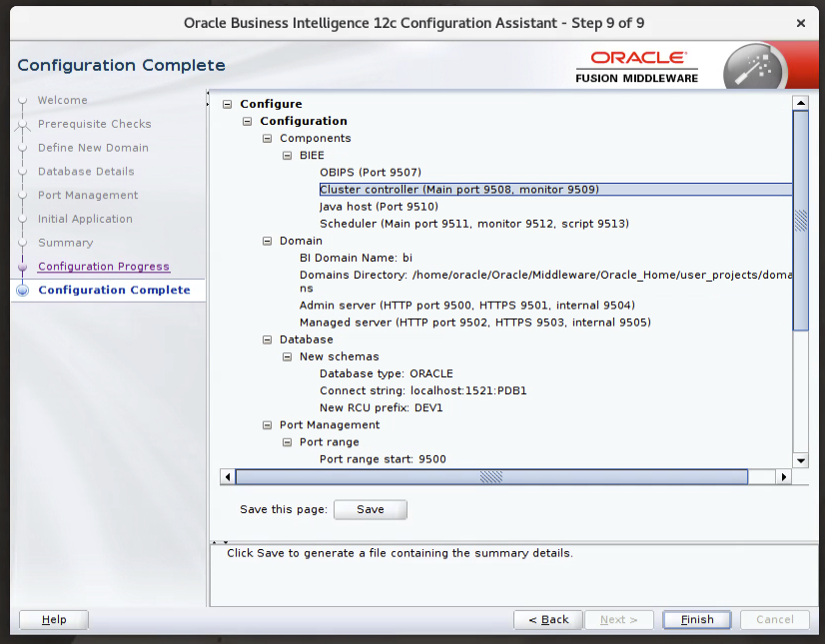Select New RCU prefix: DEV1 row
This screenshot has width=825, height=644.
[x=381, y=408]
